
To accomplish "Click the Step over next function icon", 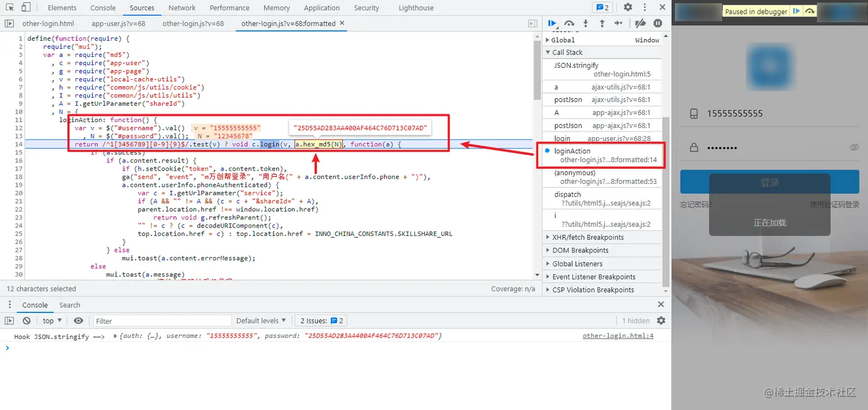I will click(x=569, y=24).
